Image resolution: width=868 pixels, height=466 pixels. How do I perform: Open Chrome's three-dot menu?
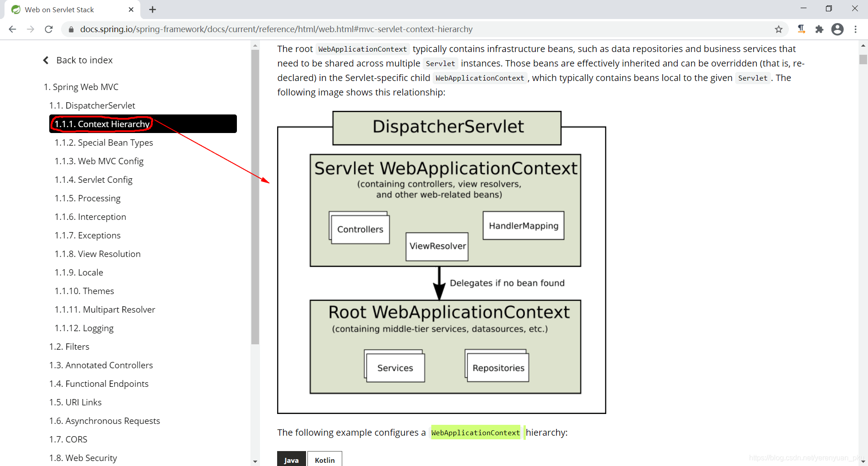click(x=855, y=29)
